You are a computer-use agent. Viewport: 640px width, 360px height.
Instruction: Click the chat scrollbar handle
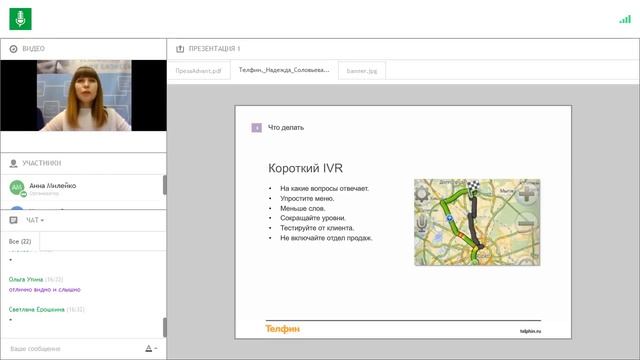coord(164,328)
